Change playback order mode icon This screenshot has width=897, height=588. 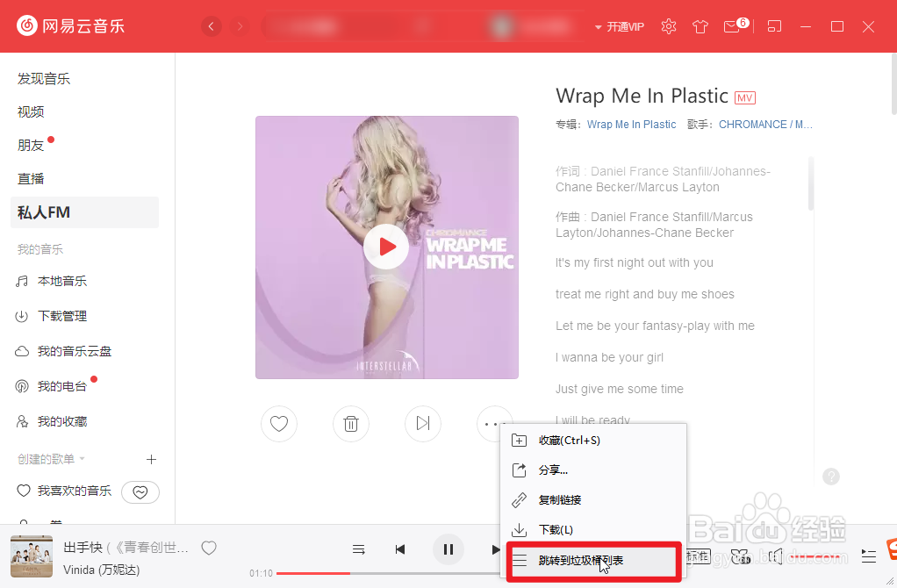pos(359,549)
